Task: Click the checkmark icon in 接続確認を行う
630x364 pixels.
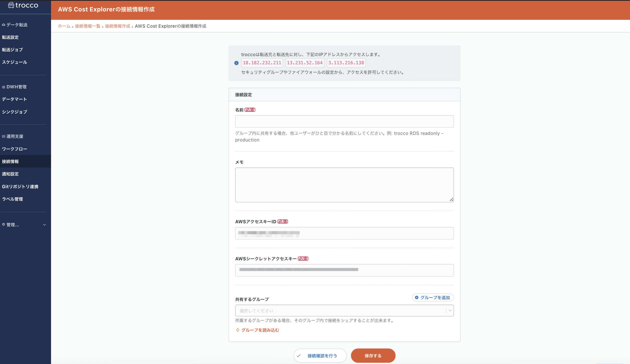Action: [x=299, y=356]
